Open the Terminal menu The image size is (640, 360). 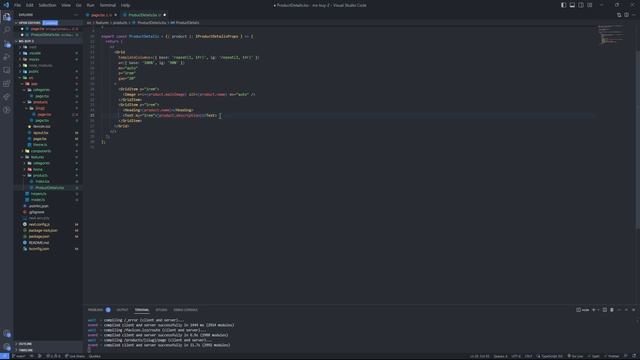108,5
